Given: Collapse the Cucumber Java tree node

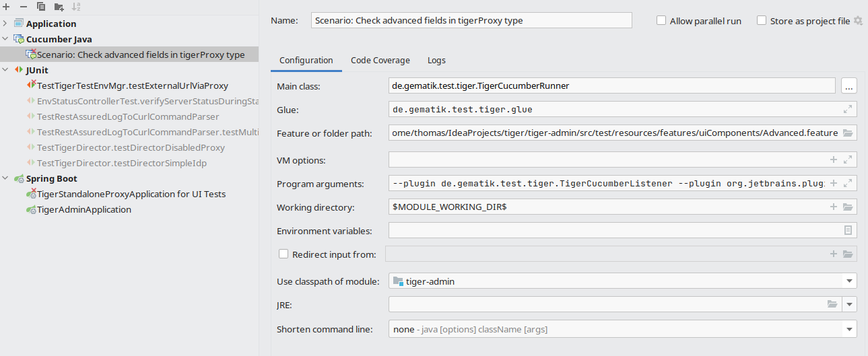Looking at the screenshot, I should tap(5, 39).
